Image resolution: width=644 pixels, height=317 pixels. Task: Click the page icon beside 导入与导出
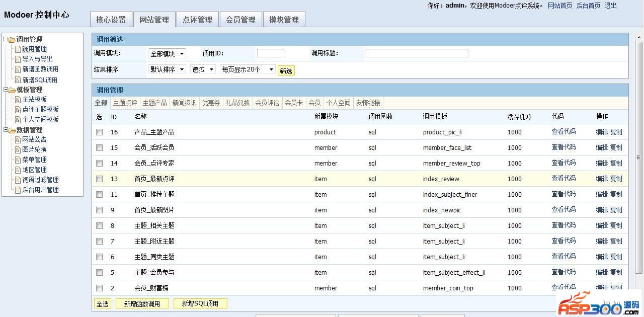coord(18,59)
